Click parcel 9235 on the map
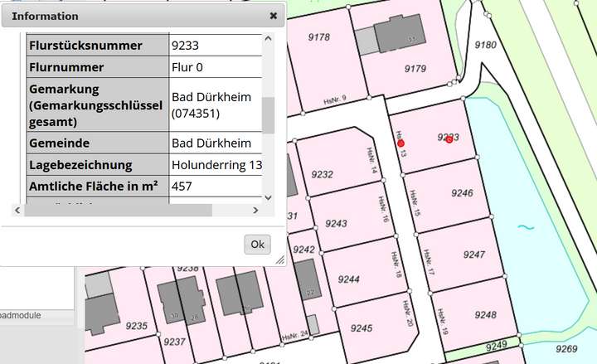The width and height of the screenshot is (597, 364). coord(136,326)
